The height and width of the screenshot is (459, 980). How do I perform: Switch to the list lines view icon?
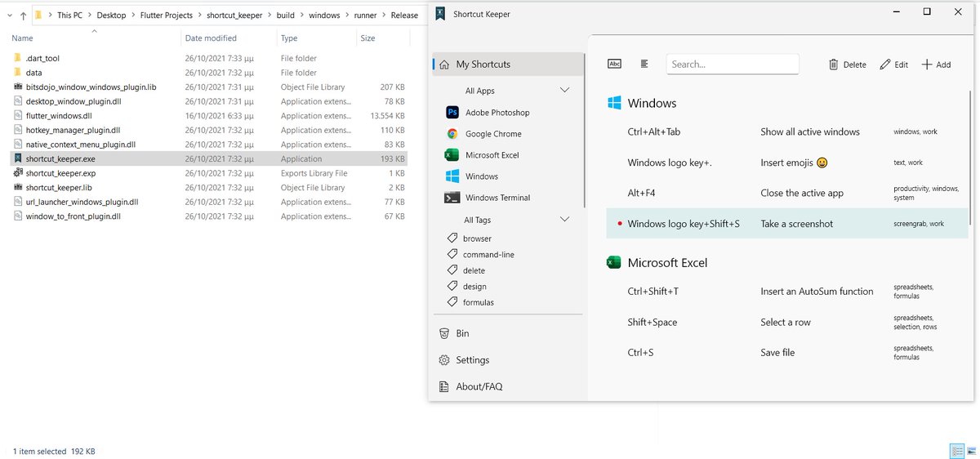coord(644,64)
